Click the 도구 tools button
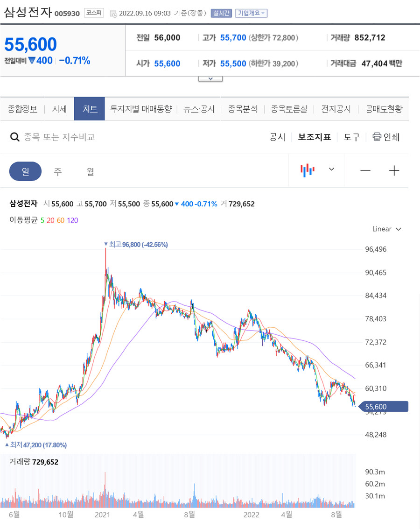420x529 pixels. pos(351,137)
